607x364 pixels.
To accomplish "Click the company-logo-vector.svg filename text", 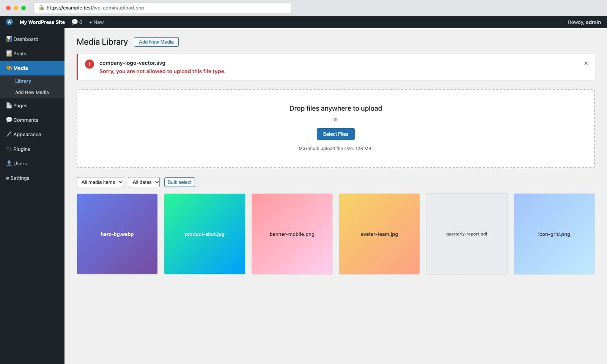I will pos(132,63).
